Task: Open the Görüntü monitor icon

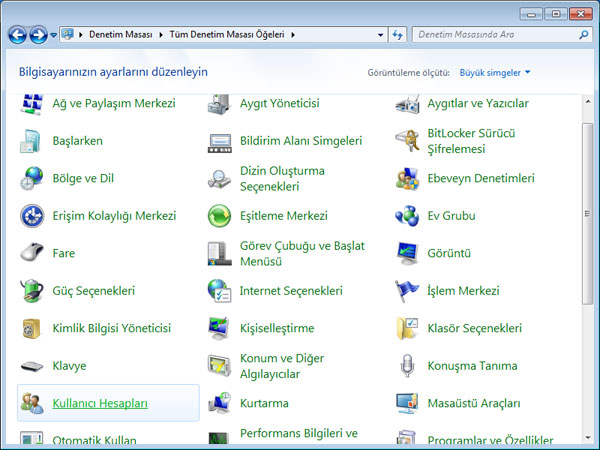Action: (407, 253)
